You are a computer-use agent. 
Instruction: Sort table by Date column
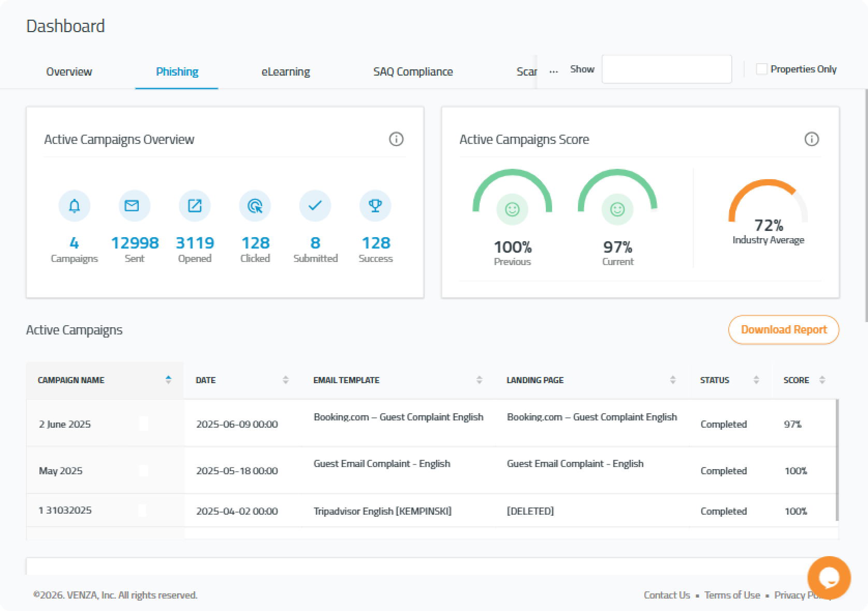coord(285,380)
